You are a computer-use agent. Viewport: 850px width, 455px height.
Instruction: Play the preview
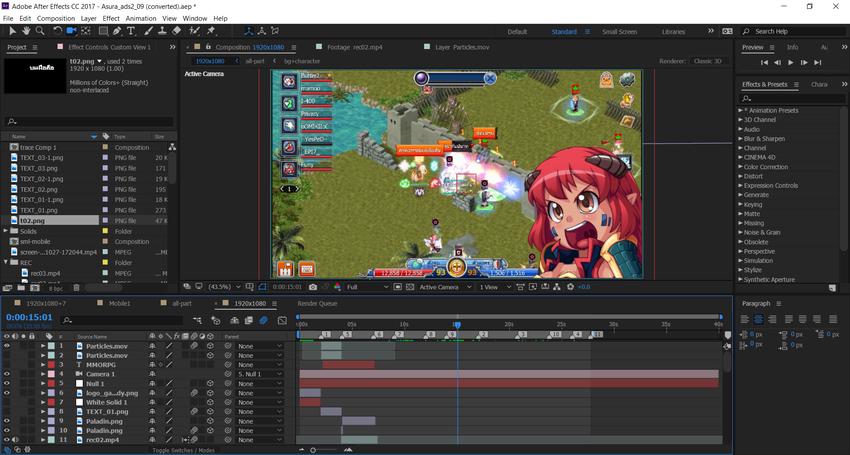pos(790,63)
